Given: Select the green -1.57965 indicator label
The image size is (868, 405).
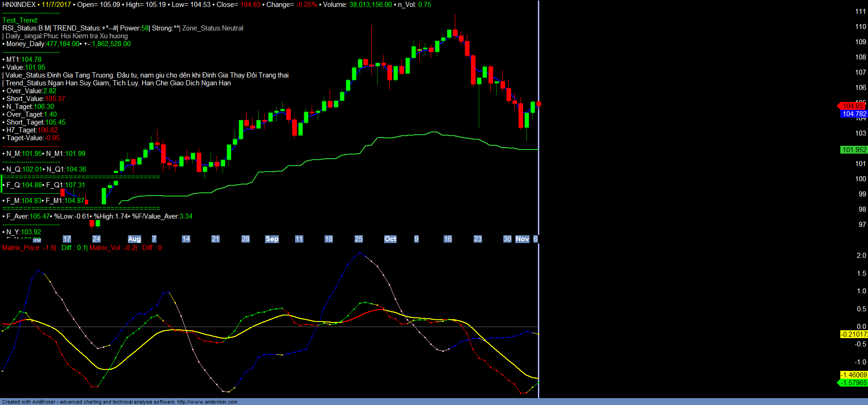Looking at the screenshot, I should [853, 383].
